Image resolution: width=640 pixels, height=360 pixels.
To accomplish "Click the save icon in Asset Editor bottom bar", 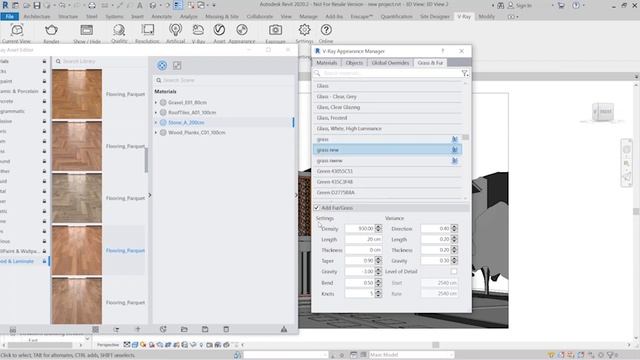I will click(205, 329).
